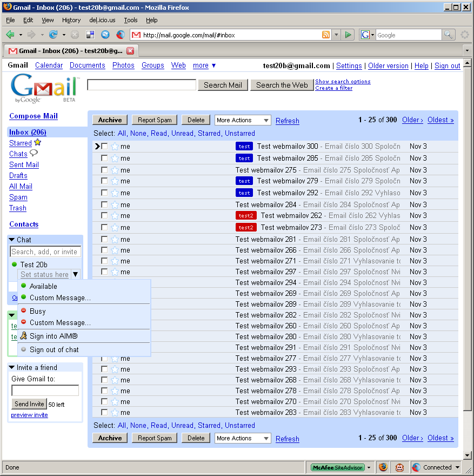Go to Older messages via top link

coord(412,120)
